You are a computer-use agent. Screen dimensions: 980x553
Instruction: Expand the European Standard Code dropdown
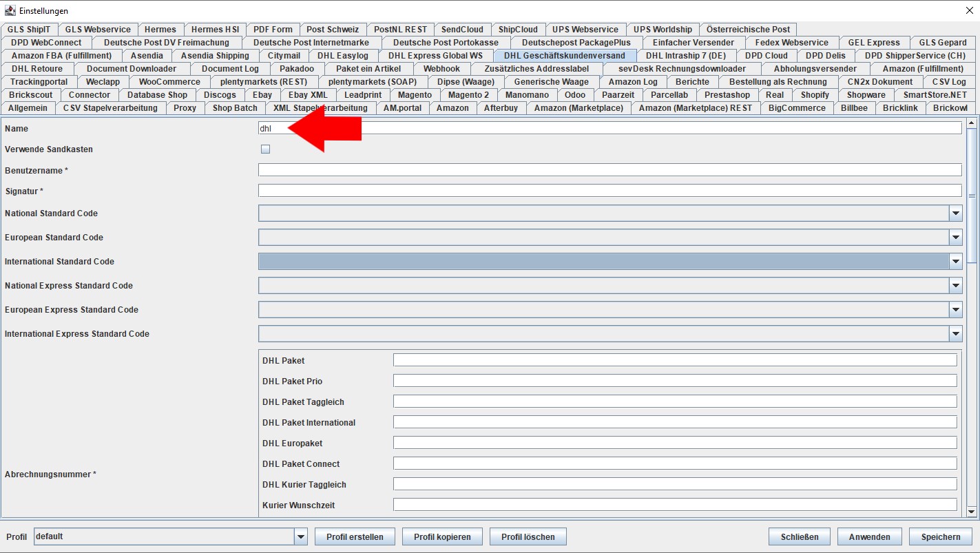coord(955,238)
